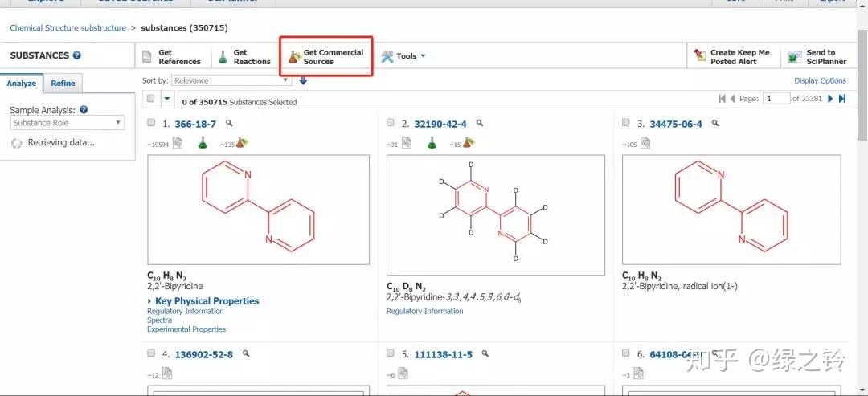Select substance 4 checkbox 136902-52-8
The image size is (868, 396).
click(x=152, y=353)
